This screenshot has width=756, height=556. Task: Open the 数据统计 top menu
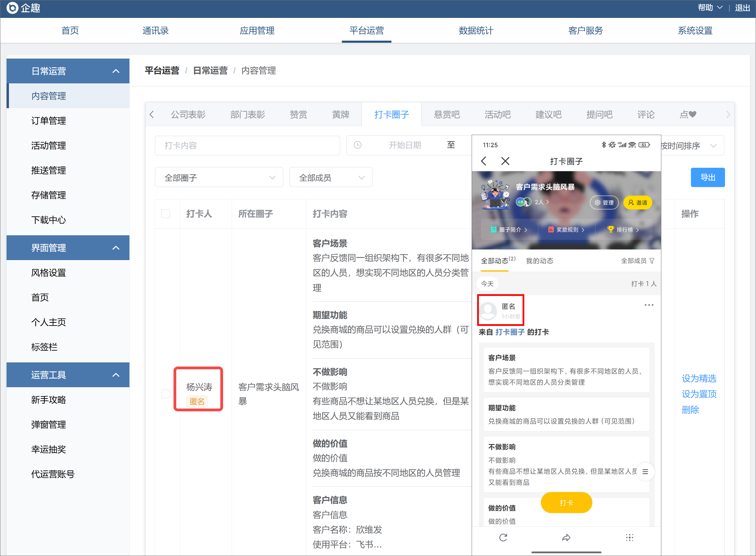coord(476,30)
